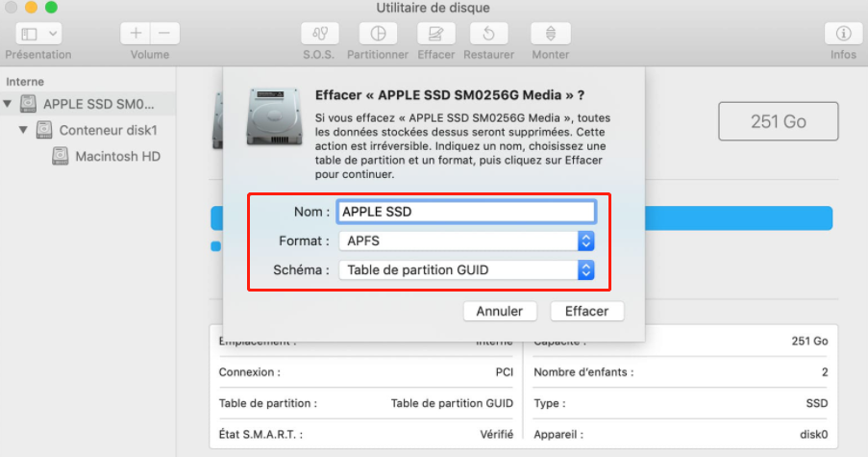
Task: Show disk Infos
Action: click(843, 34)
